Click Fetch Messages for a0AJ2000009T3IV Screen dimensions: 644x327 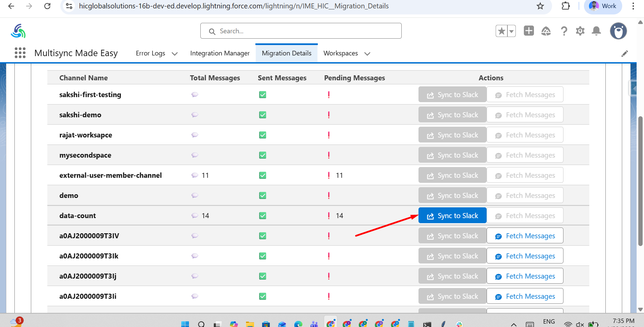[525, 236]
